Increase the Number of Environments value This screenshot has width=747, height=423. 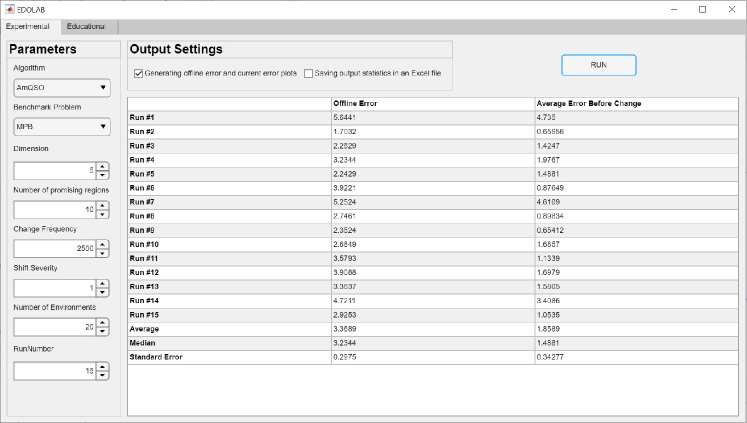point(102,323)
